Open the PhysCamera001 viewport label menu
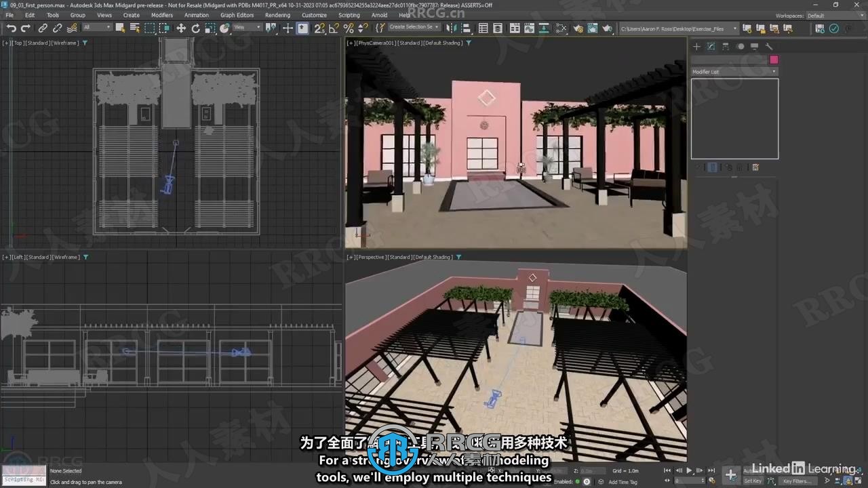This screenshot has height=488, width=868. coord(376,43)
